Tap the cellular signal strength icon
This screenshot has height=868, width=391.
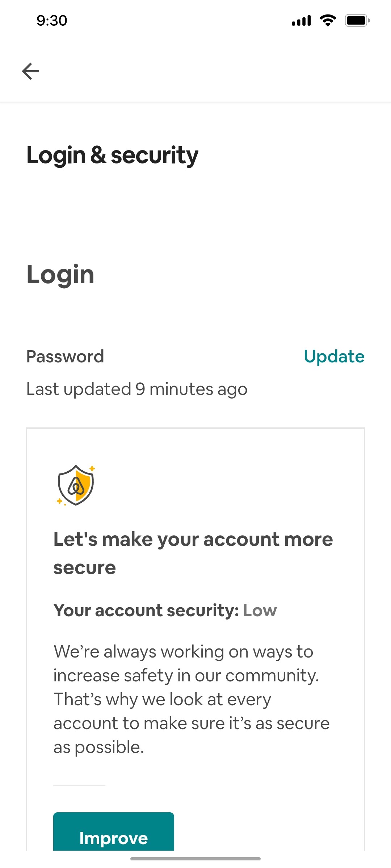(301, 21)
